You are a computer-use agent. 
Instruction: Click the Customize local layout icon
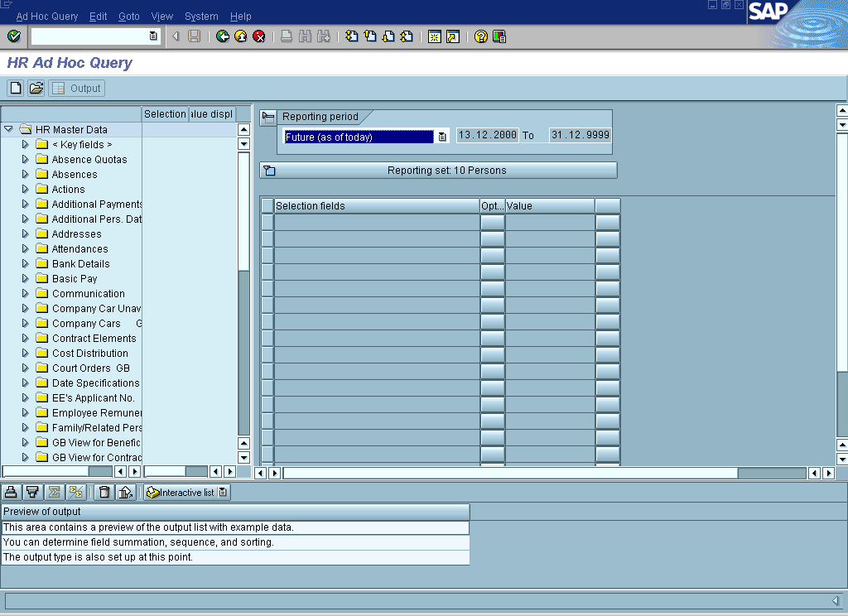pos(499,36)
